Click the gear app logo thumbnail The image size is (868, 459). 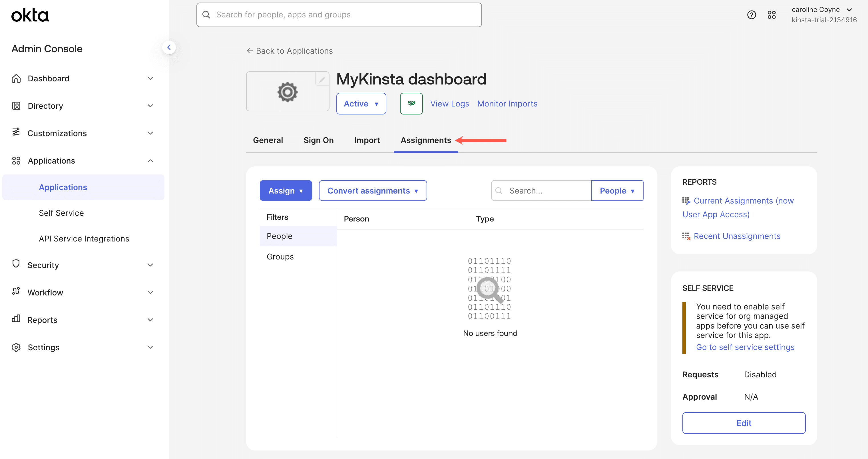coord(288,92)
